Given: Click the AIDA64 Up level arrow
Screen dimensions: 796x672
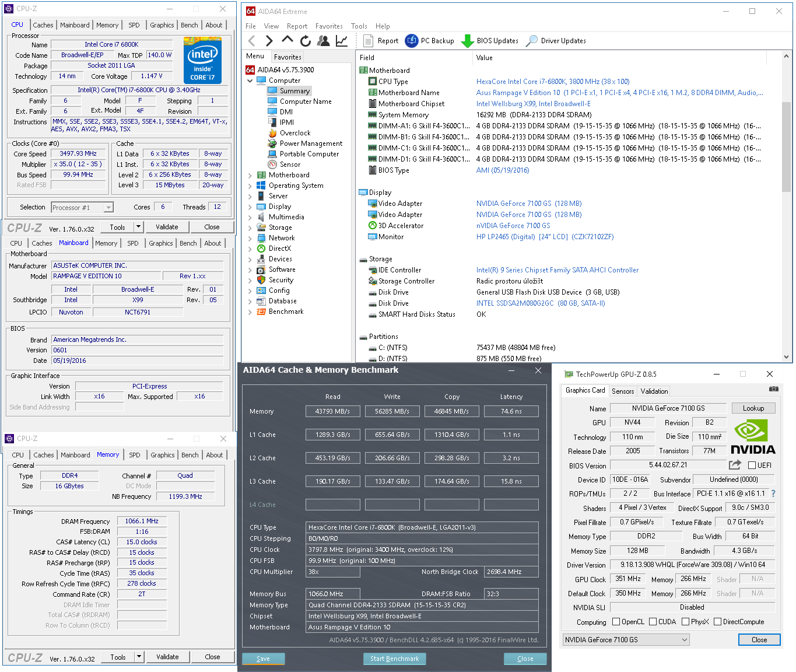Looking at the screenshot, I should pos(287,40).
